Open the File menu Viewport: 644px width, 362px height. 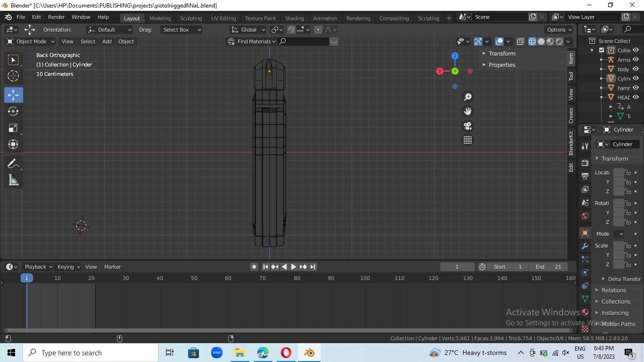tap(21, 17)
